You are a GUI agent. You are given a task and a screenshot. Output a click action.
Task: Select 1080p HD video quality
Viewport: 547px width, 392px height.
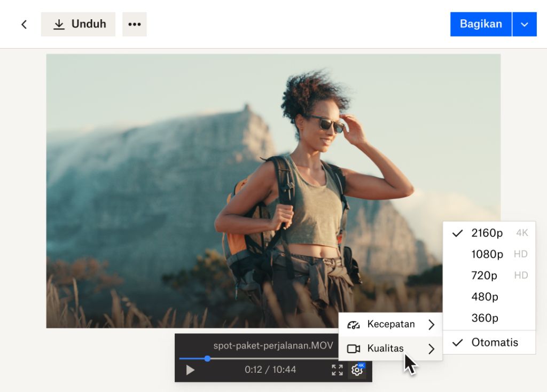[x=487, y=254]
